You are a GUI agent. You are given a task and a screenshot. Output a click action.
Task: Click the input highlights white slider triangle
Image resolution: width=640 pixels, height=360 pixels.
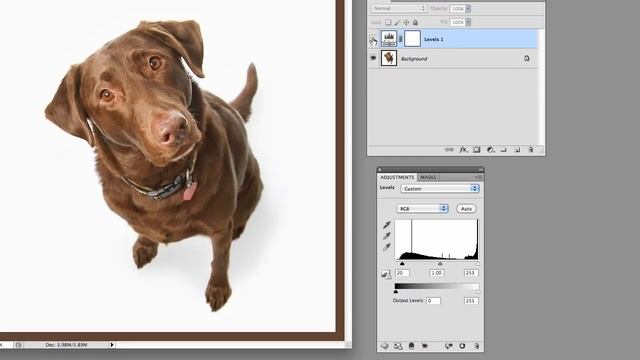477,264
